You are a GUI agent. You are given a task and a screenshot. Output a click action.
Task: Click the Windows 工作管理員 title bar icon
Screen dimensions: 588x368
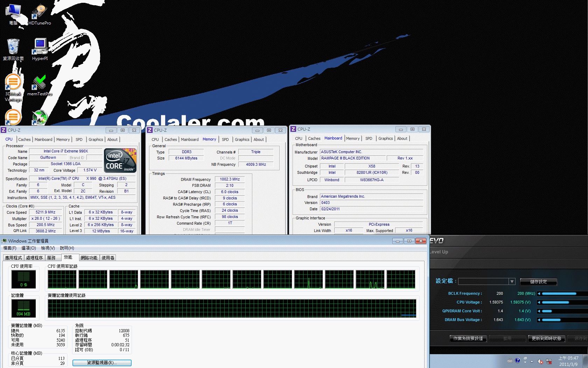[x=4, y=241]
